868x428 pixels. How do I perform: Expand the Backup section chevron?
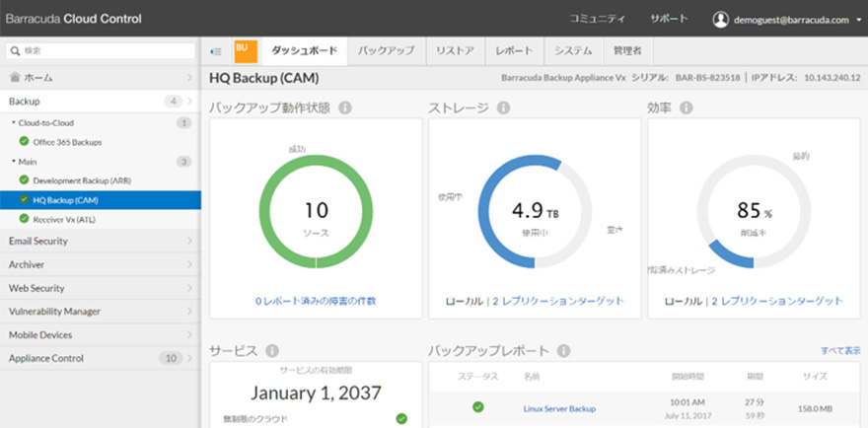[x=189, y=102]
